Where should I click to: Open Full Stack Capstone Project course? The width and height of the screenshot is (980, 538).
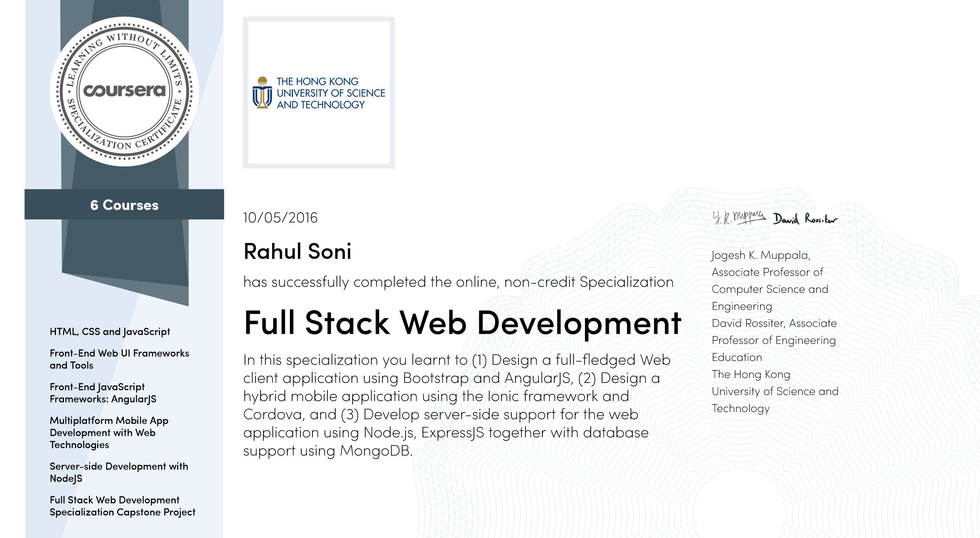pos(122,505)
